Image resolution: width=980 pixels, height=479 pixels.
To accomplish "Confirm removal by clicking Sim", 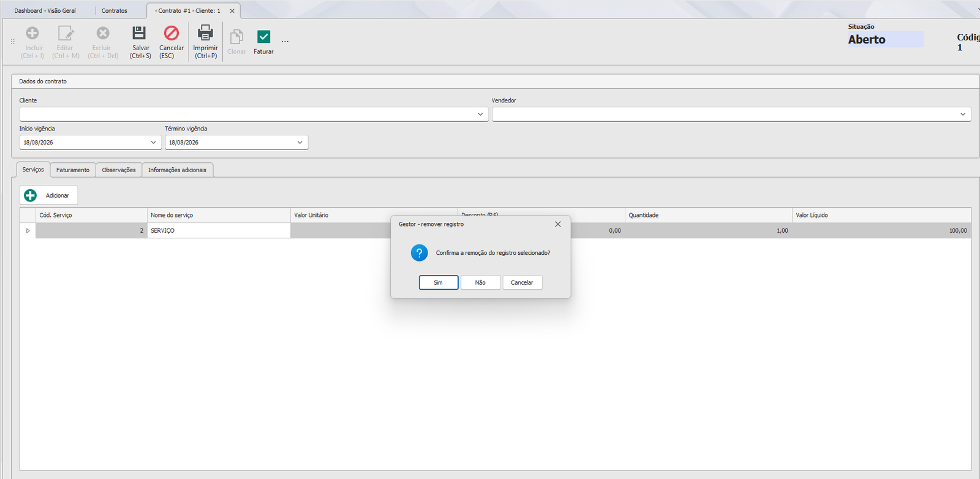I will coord(439,282).
